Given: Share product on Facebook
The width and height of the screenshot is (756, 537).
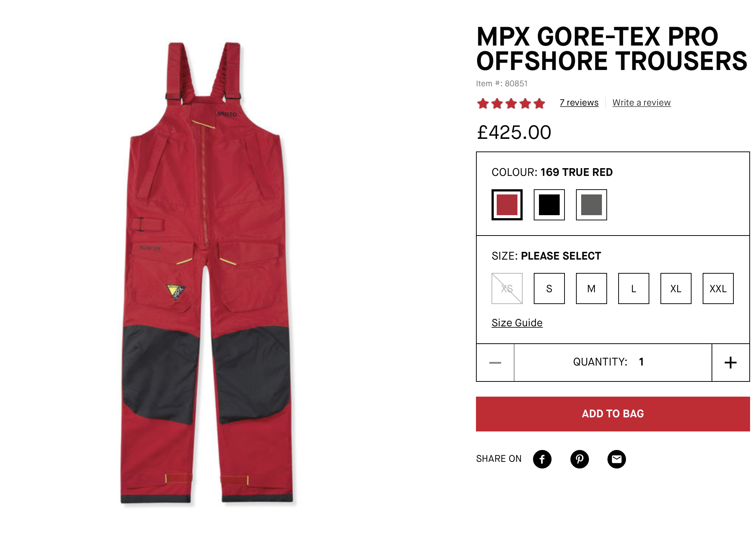Looking at the screenshot, I should (542, 459).
